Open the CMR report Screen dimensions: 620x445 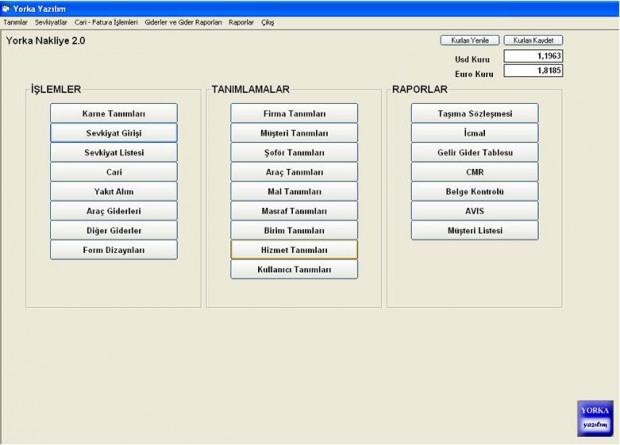pyautogui.click(x=475, y=172)
